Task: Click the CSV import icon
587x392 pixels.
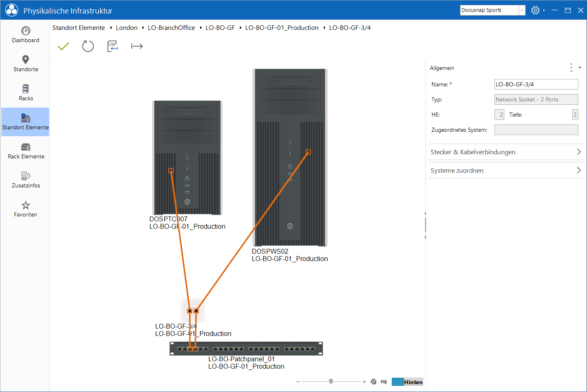Action: point(113,46)
